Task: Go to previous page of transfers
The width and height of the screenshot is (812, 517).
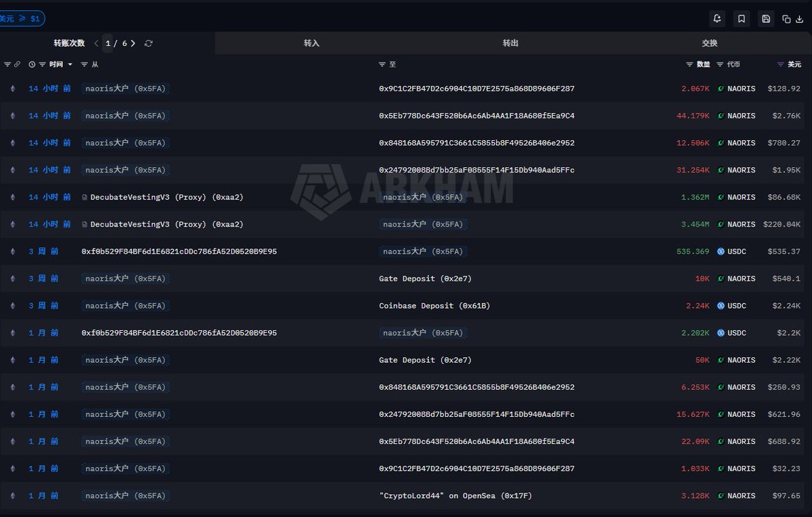Action: [96, 43]
